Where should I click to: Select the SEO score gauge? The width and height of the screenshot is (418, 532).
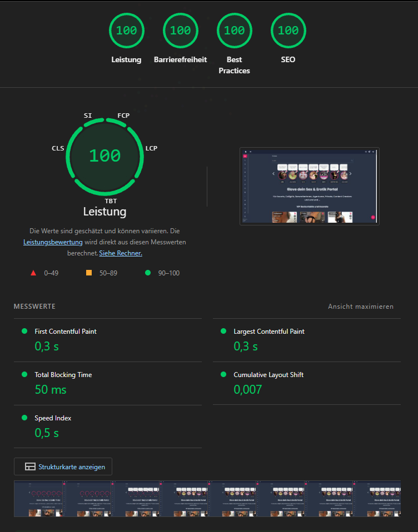pyautogui.click(x=288, y=31)
